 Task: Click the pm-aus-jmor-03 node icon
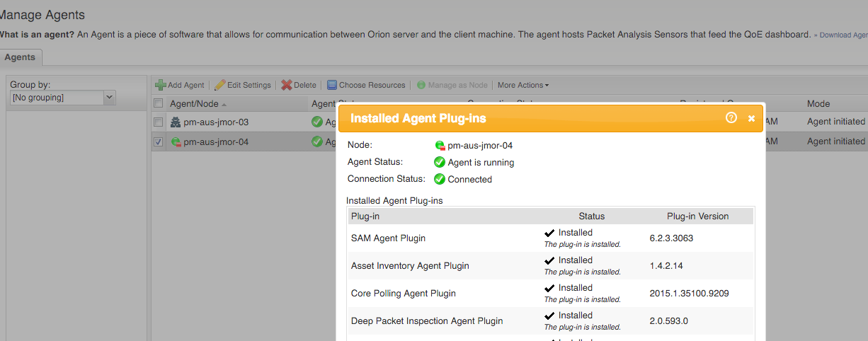176,122
